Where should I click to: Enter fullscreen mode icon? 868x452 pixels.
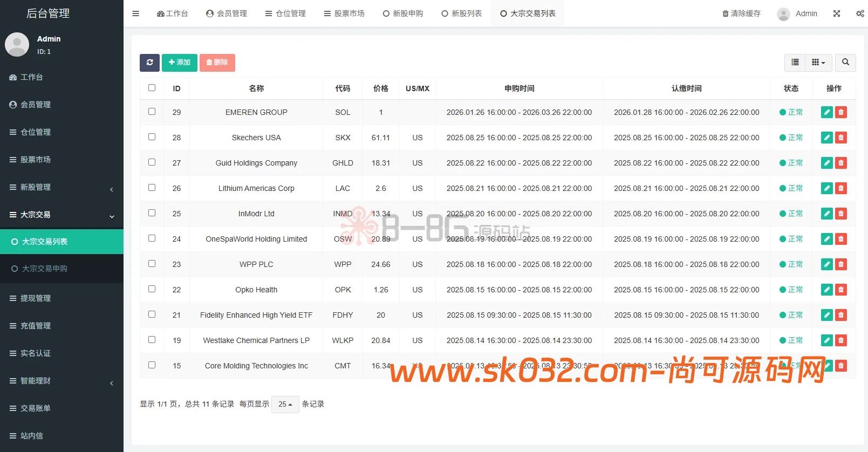(x=837, y=13)
